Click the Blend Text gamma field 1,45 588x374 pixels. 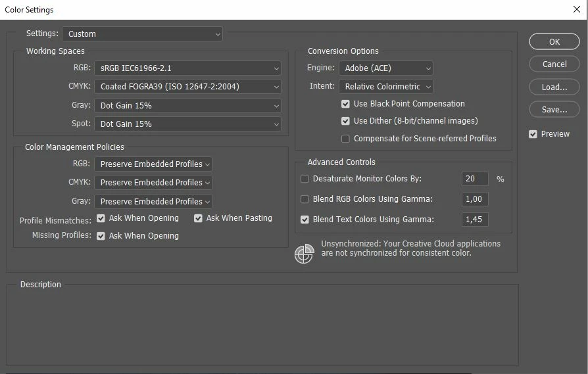point(475,220)
